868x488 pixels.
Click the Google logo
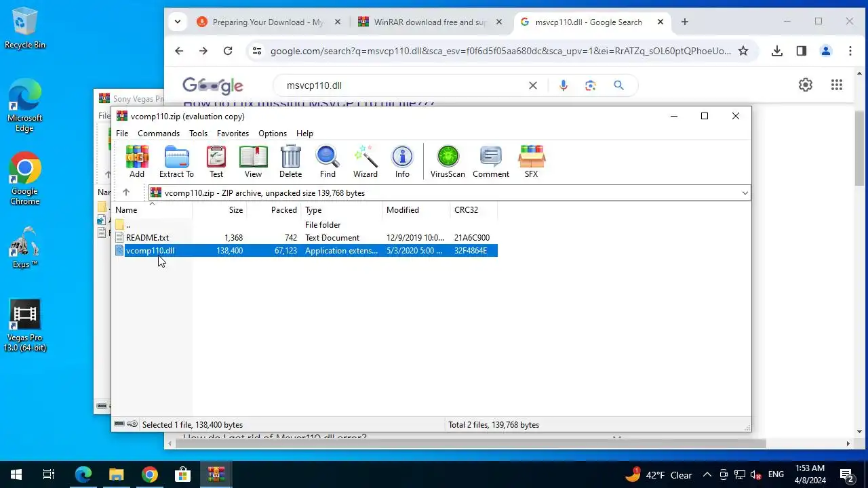click(x=213, y=86)
